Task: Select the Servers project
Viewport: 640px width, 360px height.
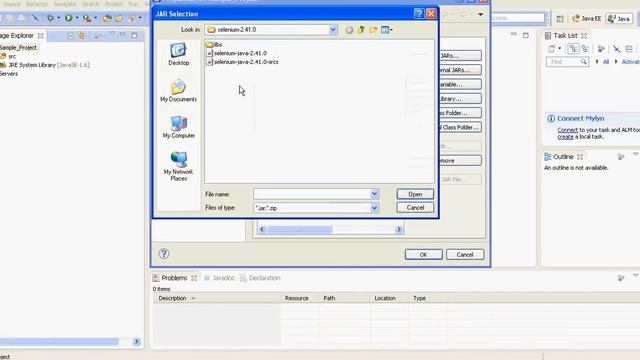Action: [9, 74]
